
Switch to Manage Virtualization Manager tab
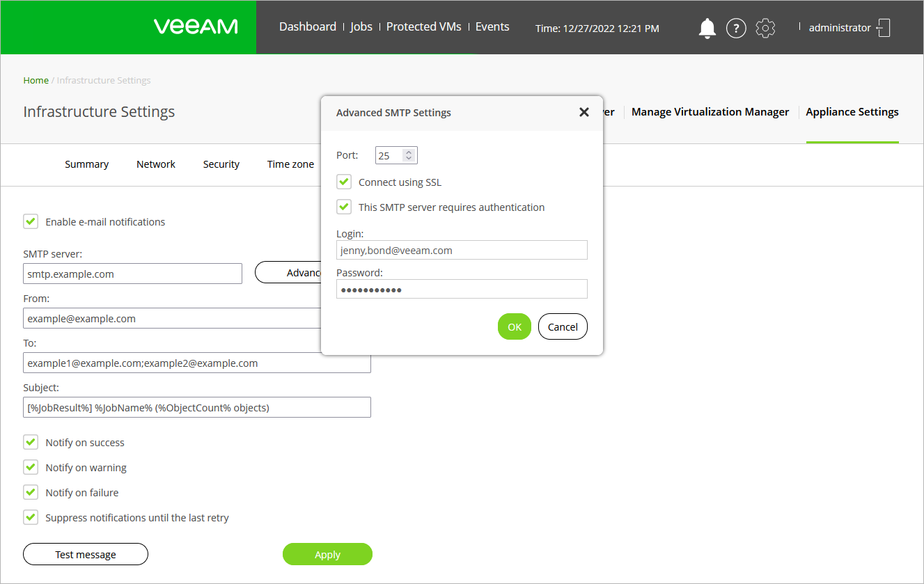(x=710, y=111)
